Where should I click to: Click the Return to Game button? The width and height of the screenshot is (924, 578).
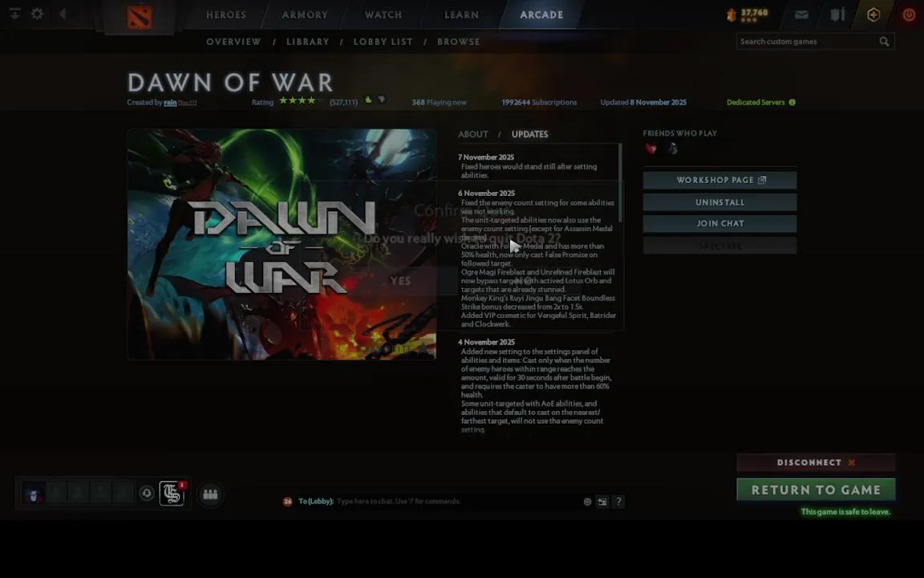point(816,490)
